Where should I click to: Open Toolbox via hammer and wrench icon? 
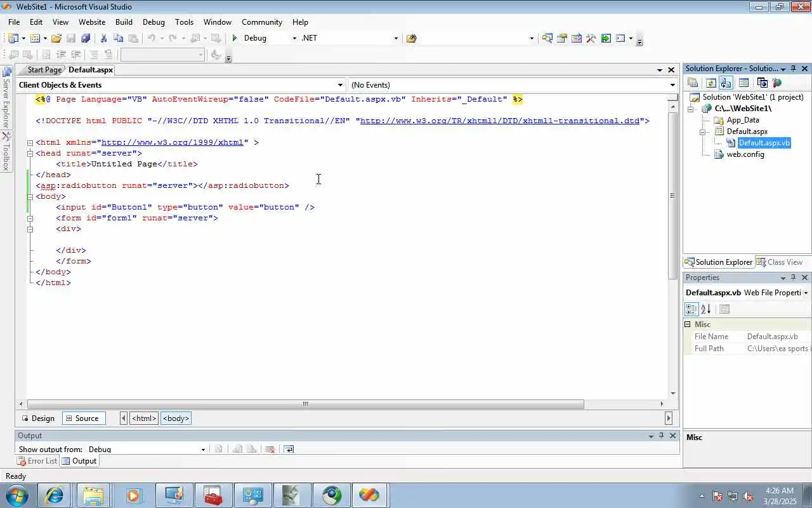(x=591, y=38)
